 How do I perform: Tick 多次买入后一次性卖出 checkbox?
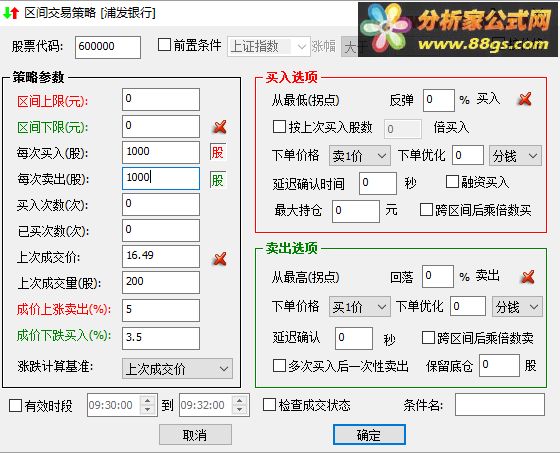click(x=279, y=365)
